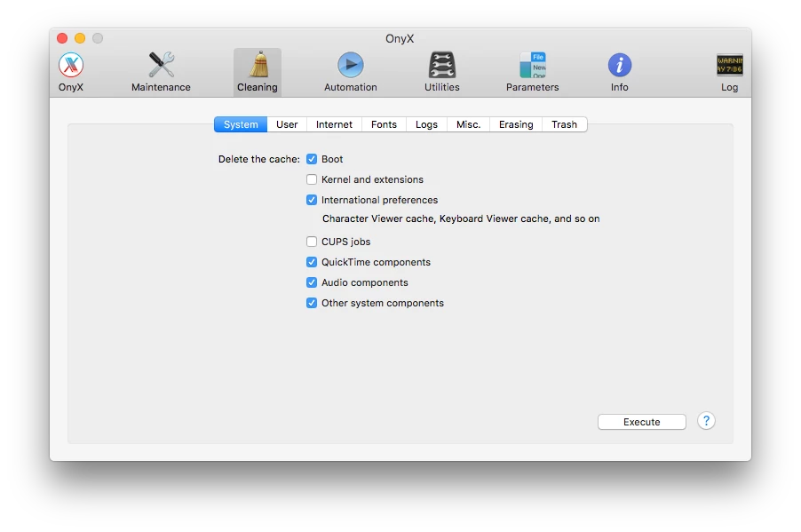Image resolution: width=801 pixels, height=532 pixels.
Task: Minimize the window with yellow button
Action: point(80,38)
